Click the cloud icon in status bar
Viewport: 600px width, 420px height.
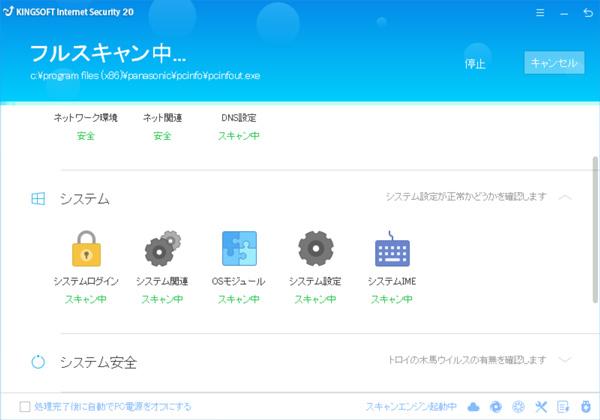click(474, 406)
